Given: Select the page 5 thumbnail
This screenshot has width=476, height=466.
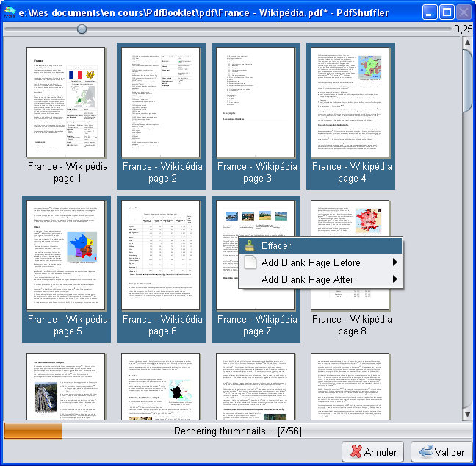Looking at the screenshot, I should coord(66,255).
